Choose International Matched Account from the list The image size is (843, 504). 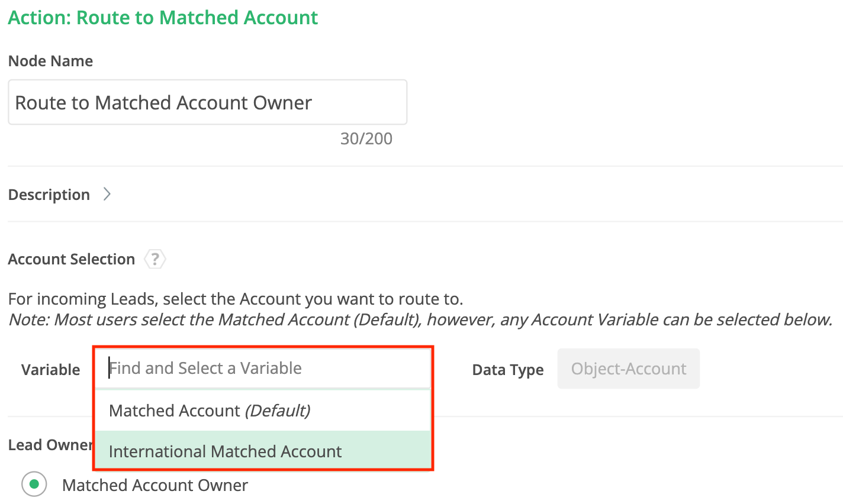click(225, 451)
